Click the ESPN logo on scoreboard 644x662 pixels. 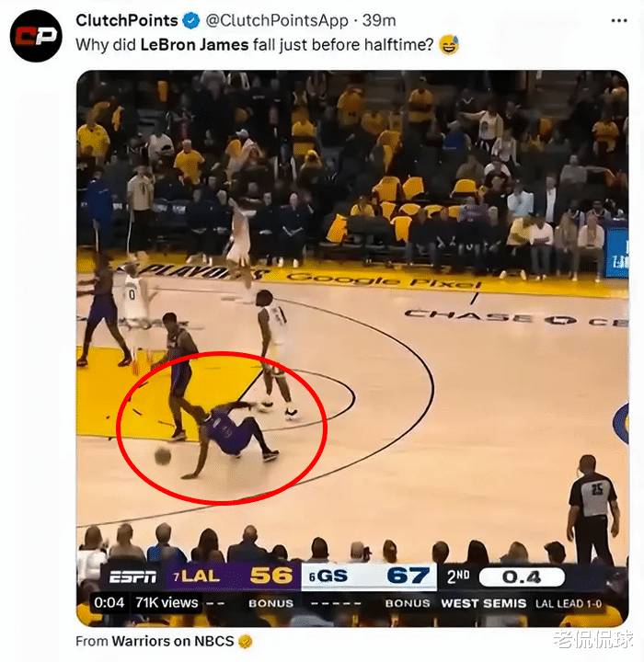tap(132, 576)
